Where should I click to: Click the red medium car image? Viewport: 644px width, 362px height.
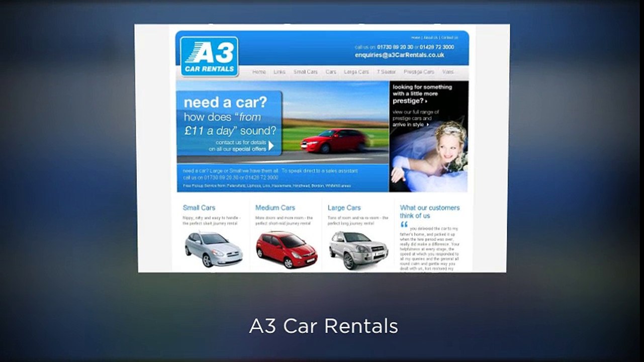286,249
